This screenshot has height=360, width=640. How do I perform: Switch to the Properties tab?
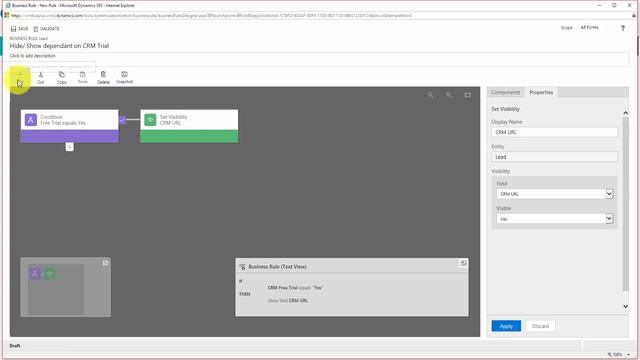(541, 92)
